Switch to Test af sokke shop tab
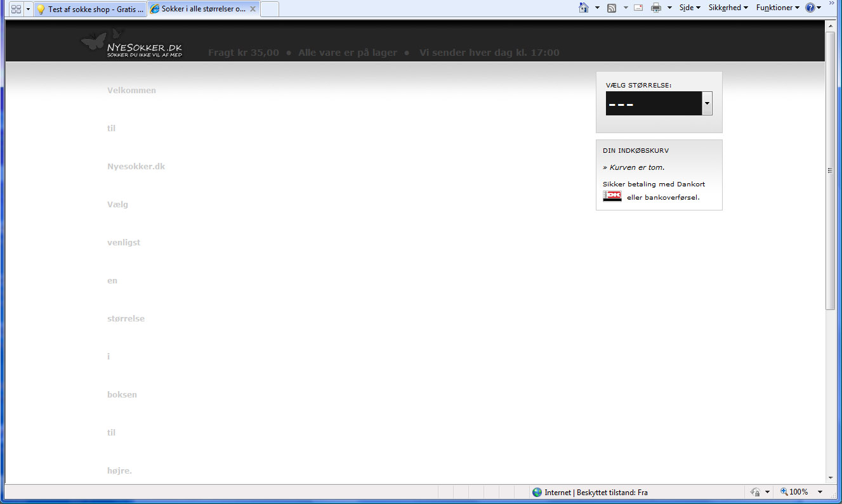Screen dimensions: 842x504 [90, 10]
